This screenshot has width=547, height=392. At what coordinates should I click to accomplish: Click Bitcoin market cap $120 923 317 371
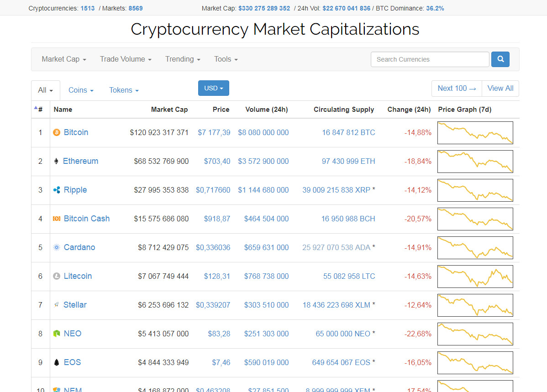coord(159,132)
